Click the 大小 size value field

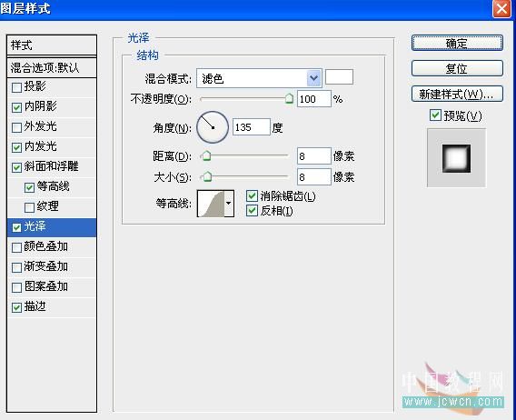[313, 177]
